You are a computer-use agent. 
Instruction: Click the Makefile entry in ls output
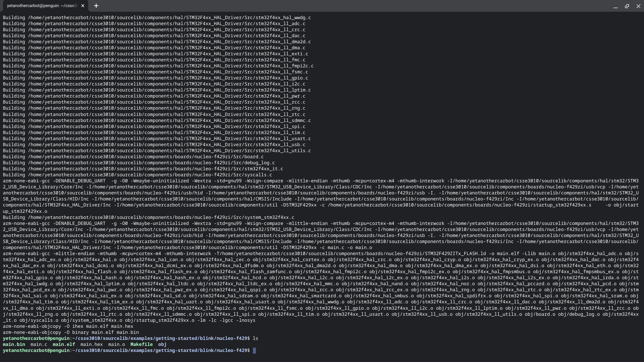click(x=141, y=344)
